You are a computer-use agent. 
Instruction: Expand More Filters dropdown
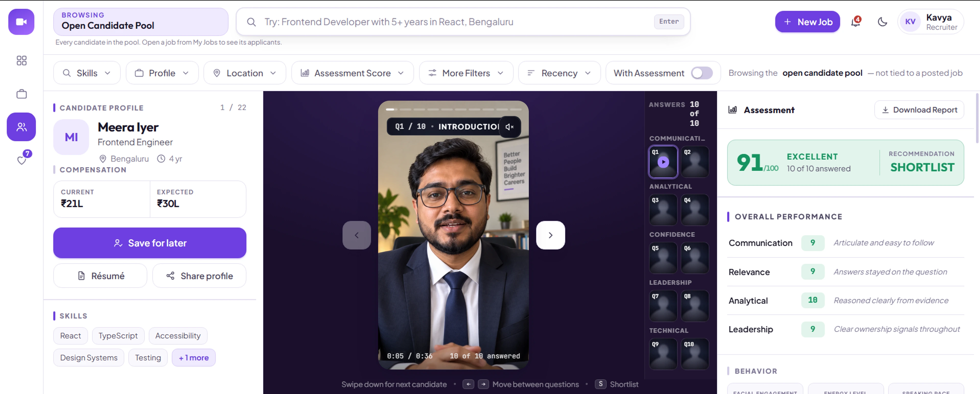466,73
